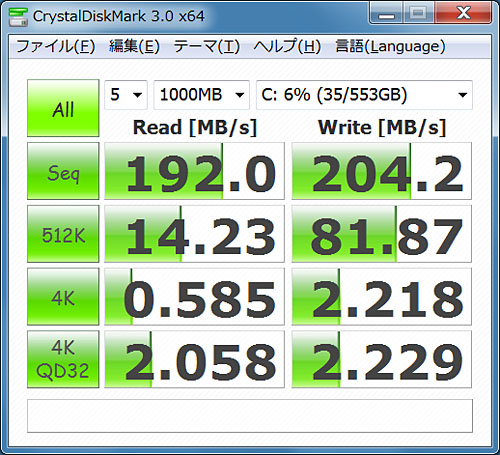This screenshot has width=500, height=455.
Task: Open the 編集(E) menu
Action: tap(134, 46)
